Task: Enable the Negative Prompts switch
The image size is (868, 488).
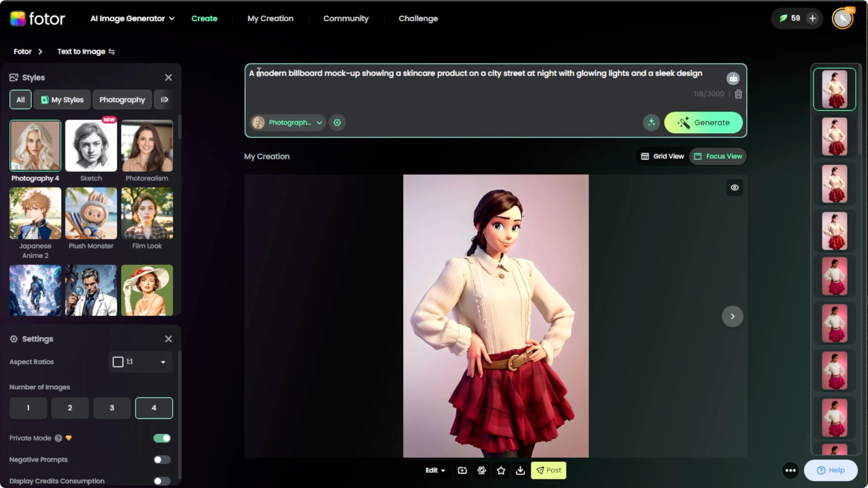Action: [x=162, y=460]
